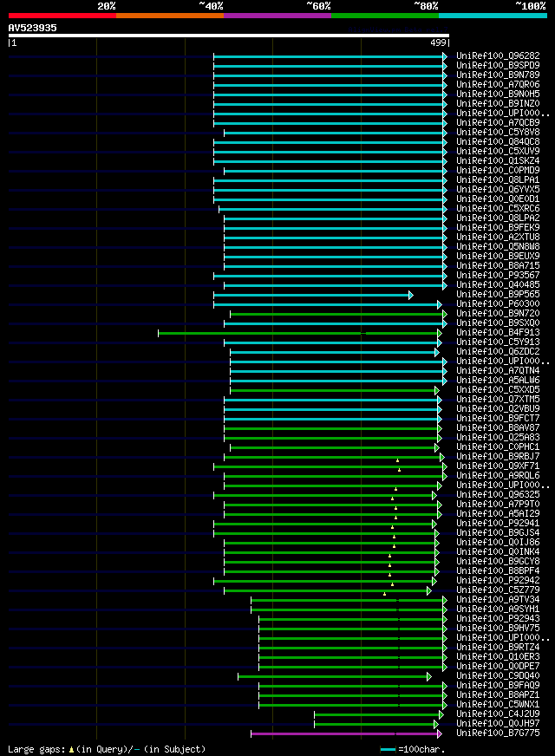Select the white AV523935 query bar

pos(229,36)
